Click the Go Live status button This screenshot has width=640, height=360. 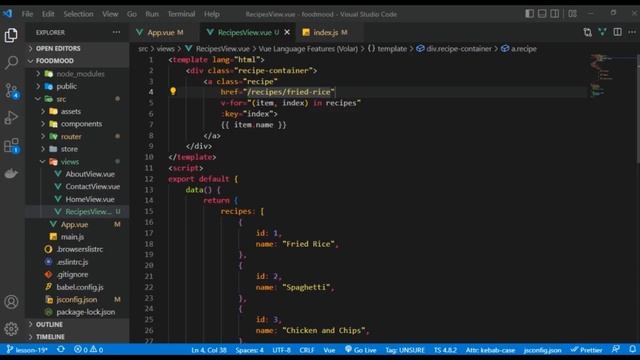360,350
